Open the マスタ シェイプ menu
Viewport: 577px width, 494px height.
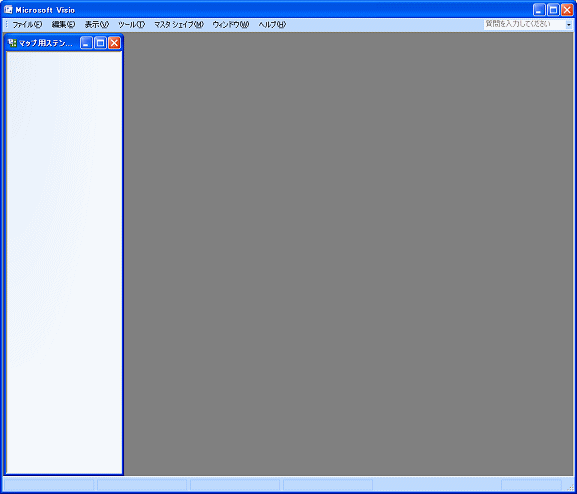click(178, 25)
